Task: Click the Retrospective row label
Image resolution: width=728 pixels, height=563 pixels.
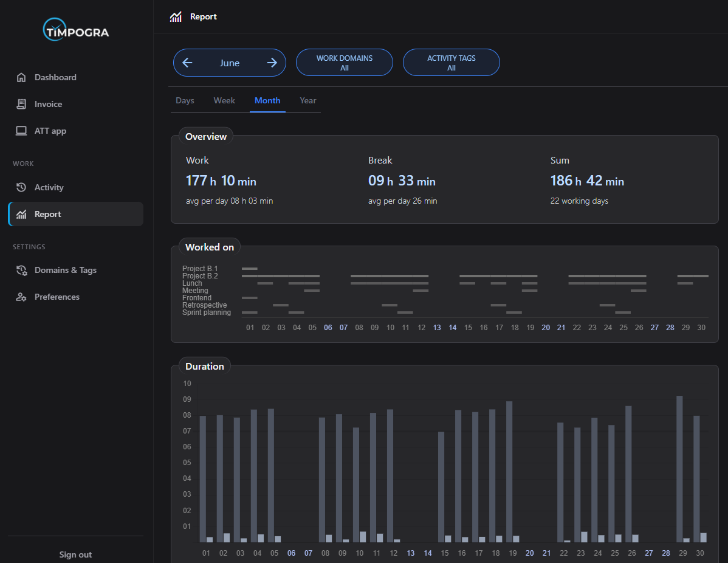Action: [204, 305]
